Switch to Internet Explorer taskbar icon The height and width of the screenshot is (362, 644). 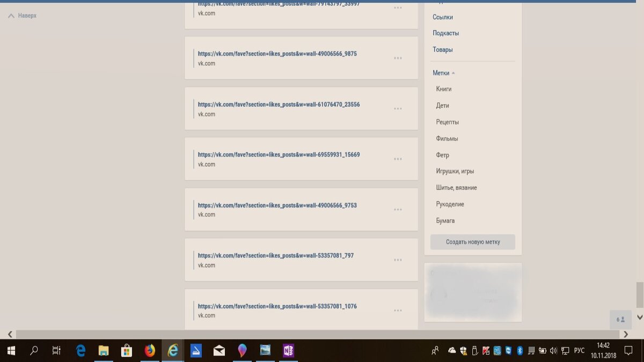pos(173,351)
